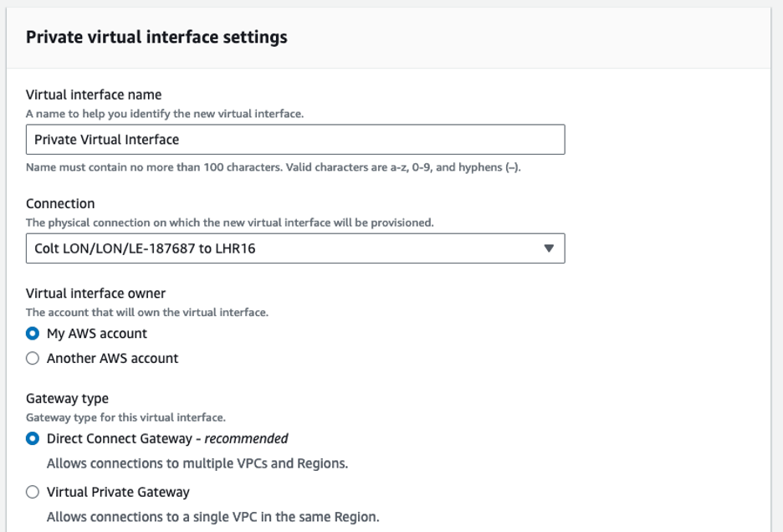783x532 pixels.
Task: Click the Private virtual interface settings header
Action: coord(156,37)
